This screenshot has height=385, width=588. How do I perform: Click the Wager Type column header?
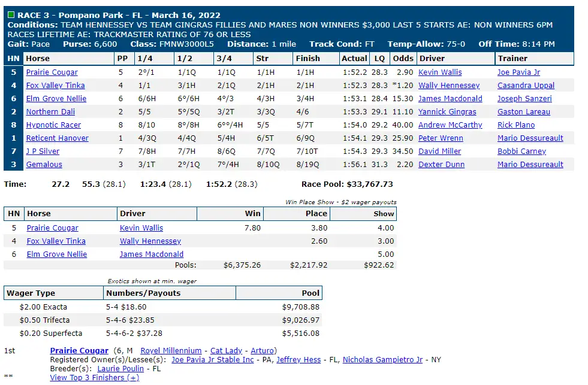point(53,293)
